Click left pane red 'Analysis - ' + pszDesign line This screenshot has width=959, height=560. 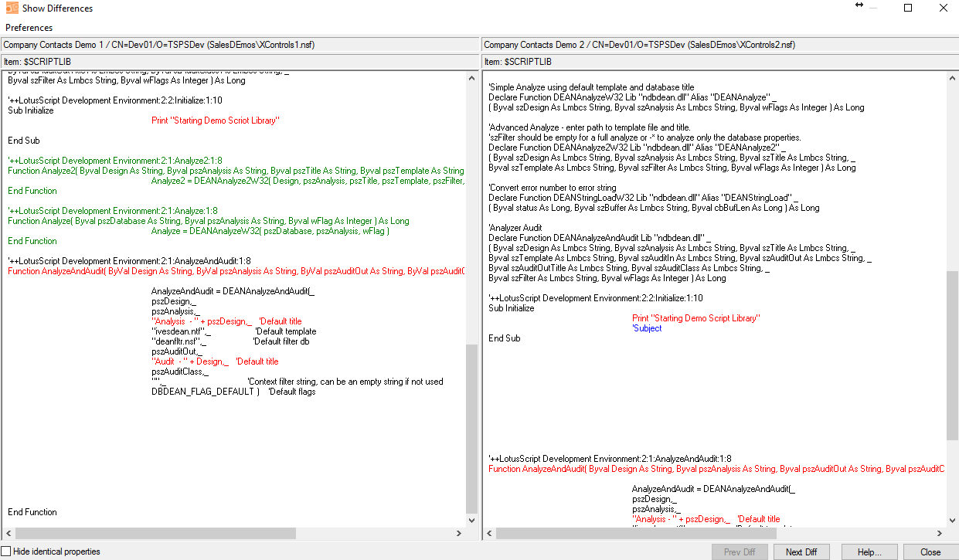coord(226,321)
